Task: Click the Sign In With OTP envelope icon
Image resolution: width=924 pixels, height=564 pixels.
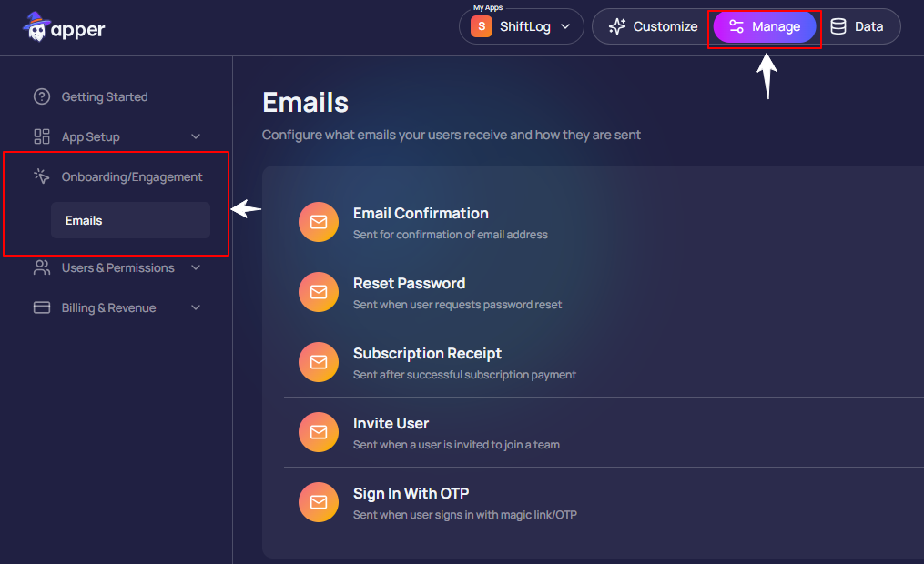Action: click(319, 502)
